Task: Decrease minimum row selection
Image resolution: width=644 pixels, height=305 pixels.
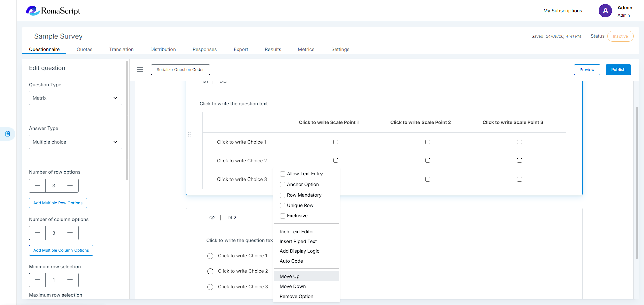Action: (37, 280)
